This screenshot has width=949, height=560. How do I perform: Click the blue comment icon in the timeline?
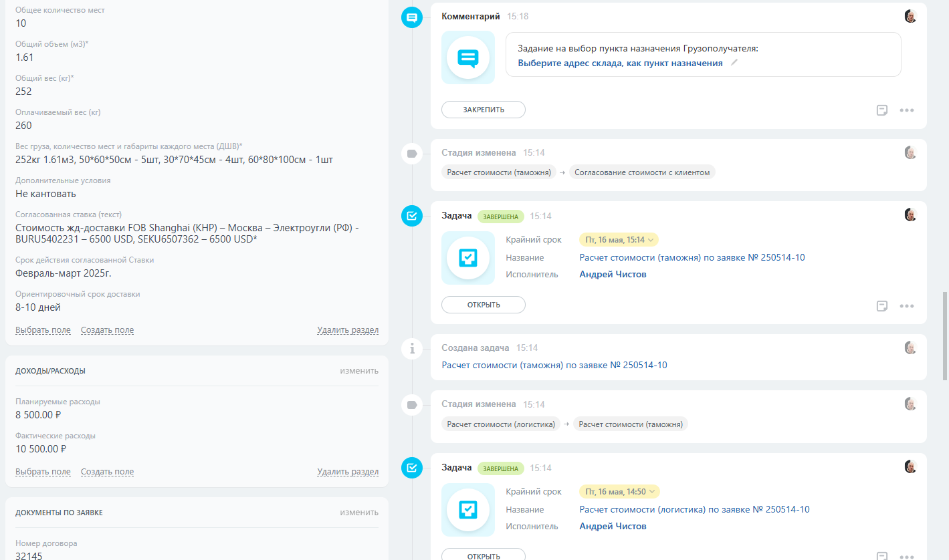[413, 17]
